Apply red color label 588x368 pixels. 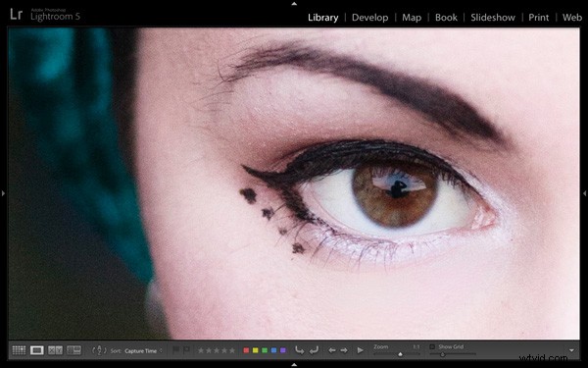(x=246, y=350)
